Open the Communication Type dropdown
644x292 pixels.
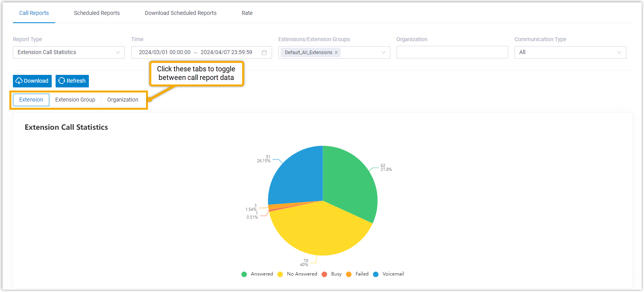click(570, 53)
